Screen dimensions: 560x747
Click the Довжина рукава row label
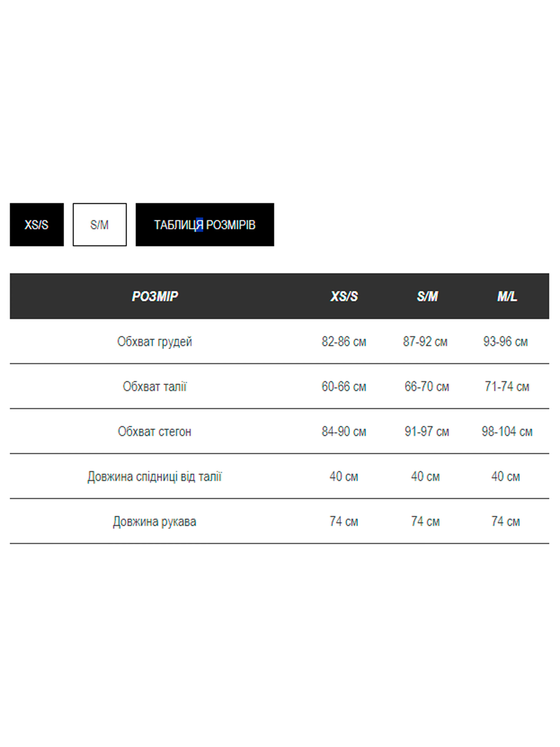tap(155, 521)
